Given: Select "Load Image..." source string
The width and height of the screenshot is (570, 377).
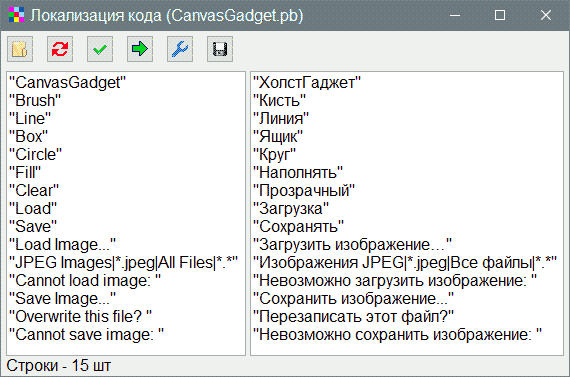Looking at the screenshot, I should 63,245.
